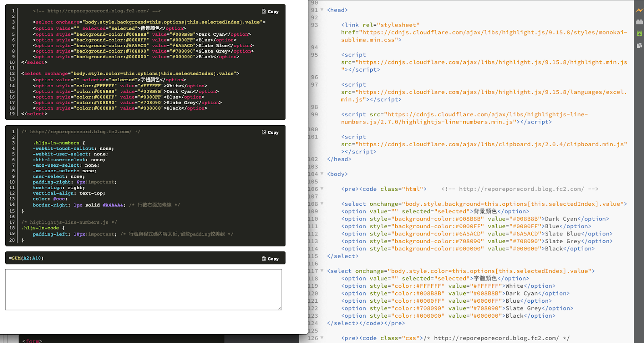Click the languages/excel.min.js src URL

point(484,96)
